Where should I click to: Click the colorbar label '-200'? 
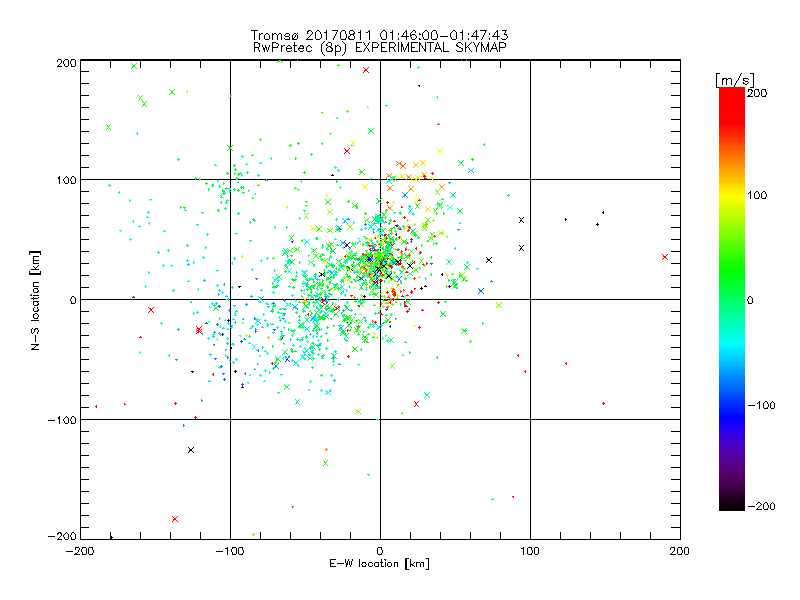click(761, 506)
